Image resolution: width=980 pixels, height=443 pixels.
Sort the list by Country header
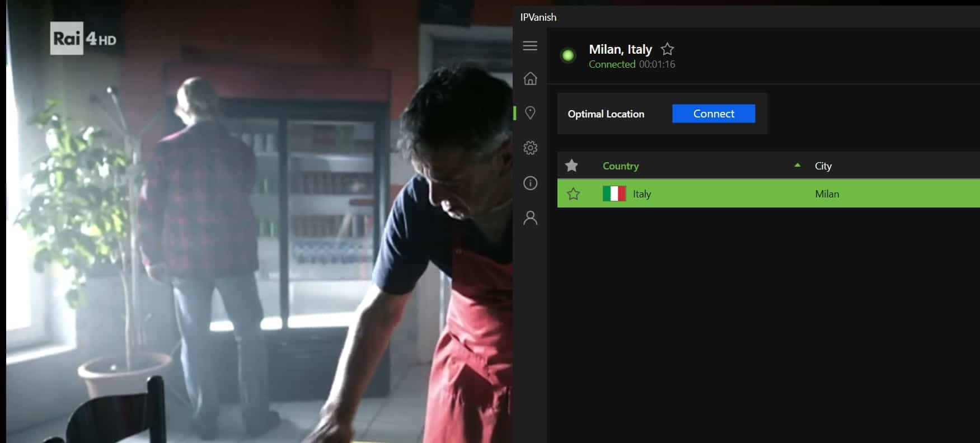[x=621, y=166]
